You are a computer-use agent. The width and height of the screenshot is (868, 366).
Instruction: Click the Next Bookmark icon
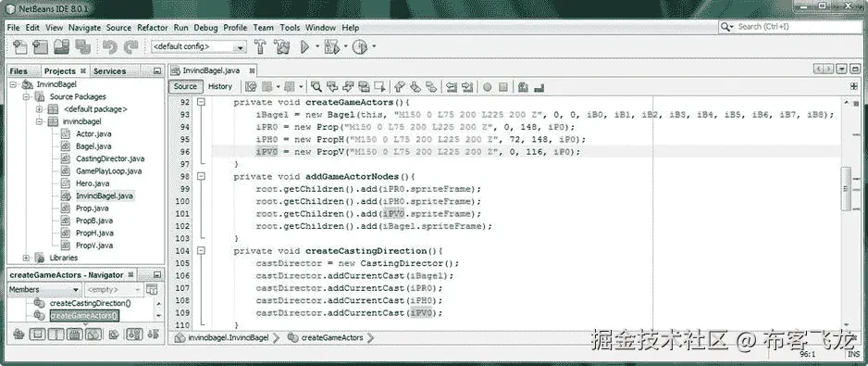click(415, 86)
